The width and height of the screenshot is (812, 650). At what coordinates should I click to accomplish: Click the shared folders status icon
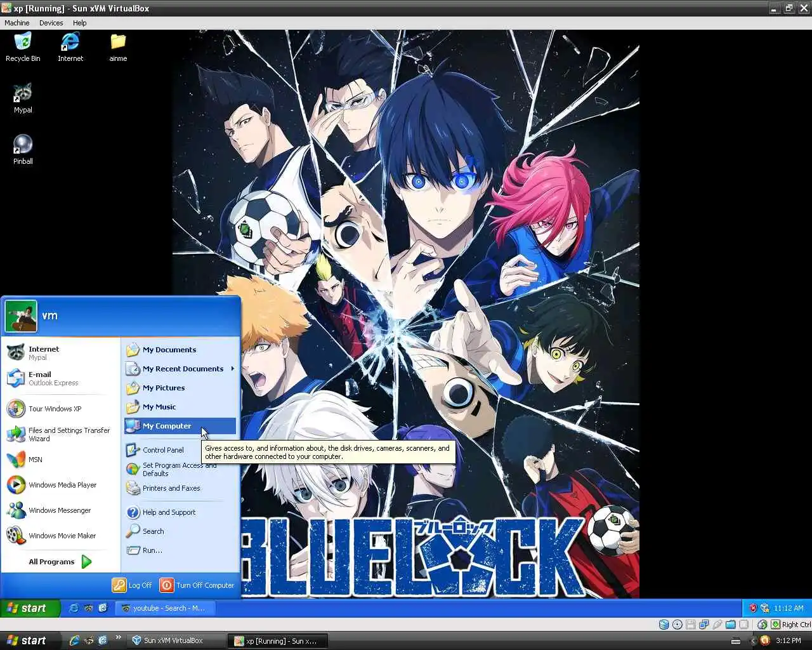click(730, 625)
